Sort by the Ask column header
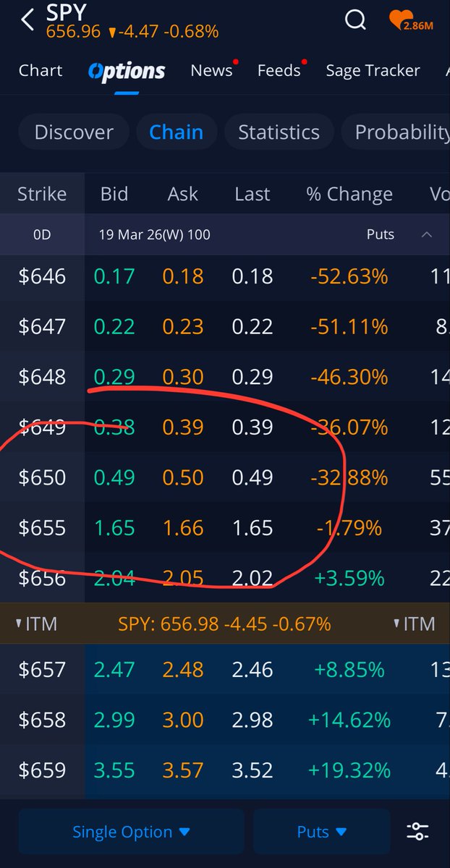The image size is (450, 868). [x=182, y=194]
